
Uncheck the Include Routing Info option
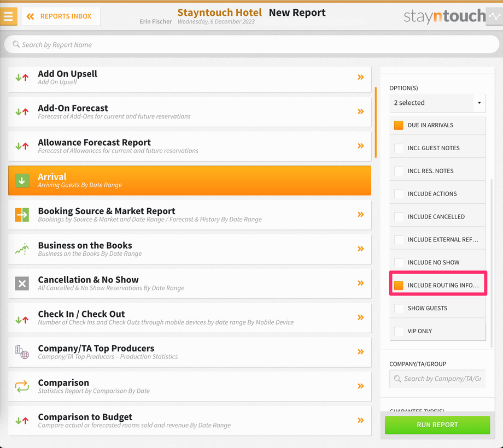[x=399, y=285]
